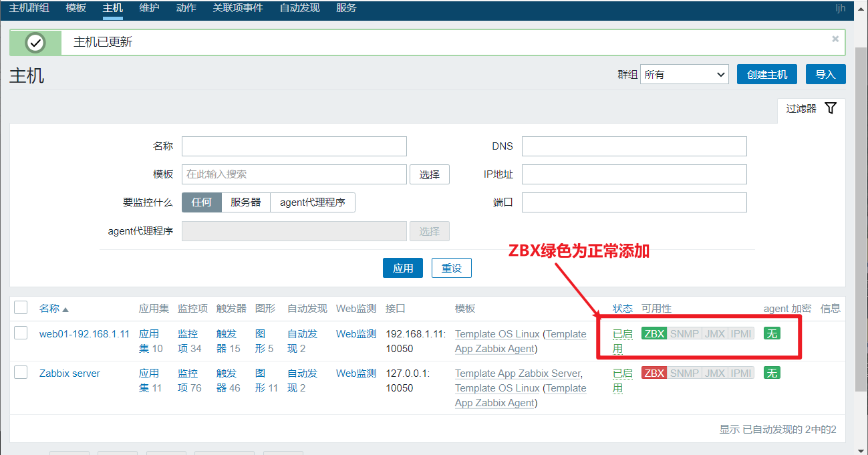Click 状态 column header
868x455 pixels.
click(x=623, y=308)
